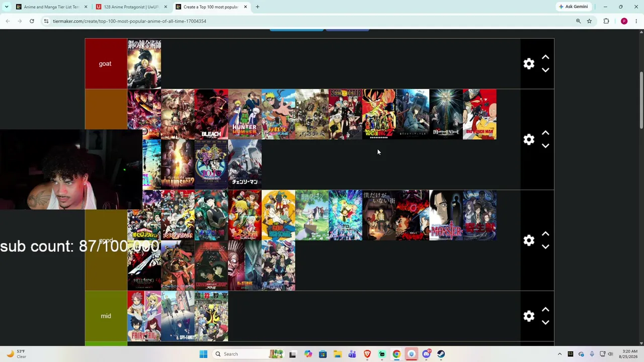The height and width of the screenshot is (362, 644).
Task: Select the Dr. Stone poster
Action: [245, 265]
